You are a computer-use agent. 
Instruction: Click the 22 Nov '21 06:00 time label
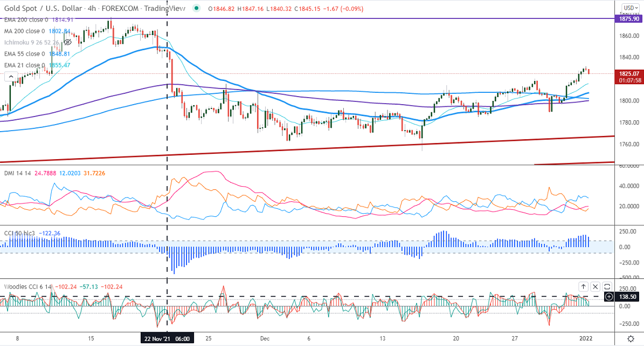(167, 339)
